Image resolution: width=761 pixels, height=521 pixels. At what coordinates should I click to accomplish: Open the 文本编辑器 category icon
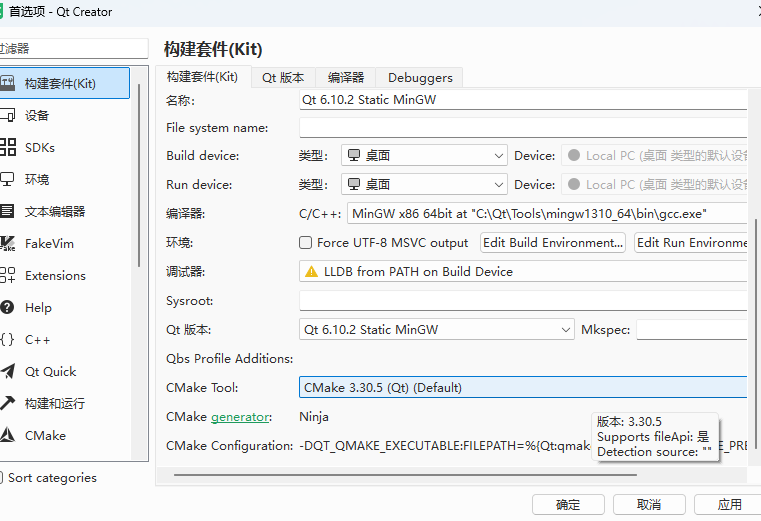(x=7, y=211)
